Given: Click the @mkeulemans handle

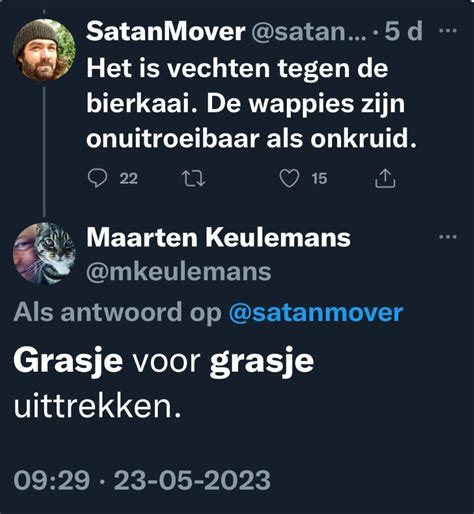Looking at the screenshot, I should pos(179,272).
